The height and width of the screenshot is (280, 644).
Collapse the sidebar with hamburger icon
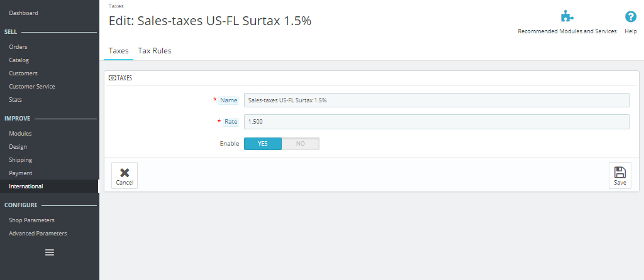[x=50, y=252]
